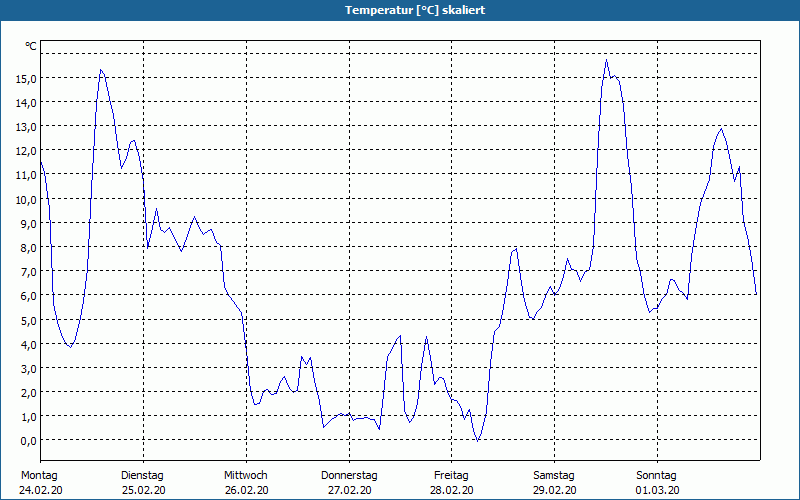The height and width of the screenshot is (500, 800).
Task: Click the title 'Temperatur [°C] skaliert'
Action: pyautogui.click(x=415, y=10)
